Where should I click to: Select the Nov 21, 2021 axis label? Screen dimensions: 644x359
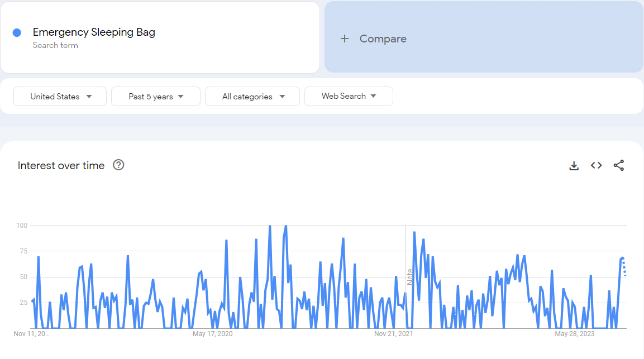(394, 334)
